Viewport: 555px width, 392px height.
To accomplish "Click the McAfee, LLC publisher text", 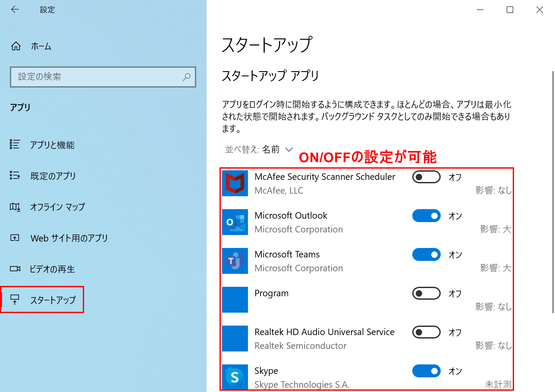I will [x=279, y=191].
